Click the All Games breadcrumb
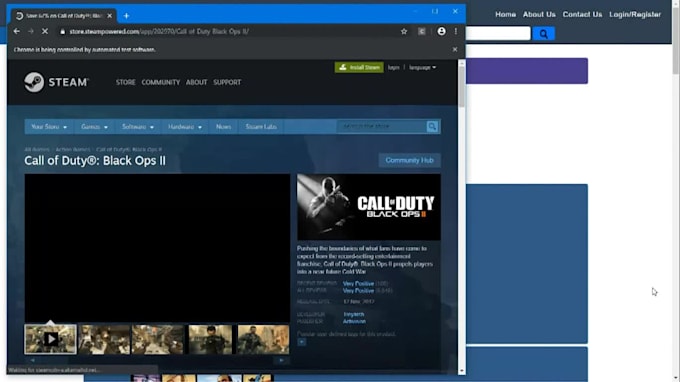680x382 pixels. [x=37, y=150]
